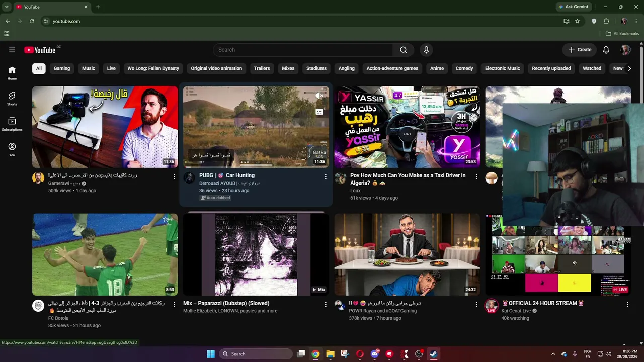Screen dimensions: 644x362
Task: Go back to the previous page
Action: tap(8, 21)
